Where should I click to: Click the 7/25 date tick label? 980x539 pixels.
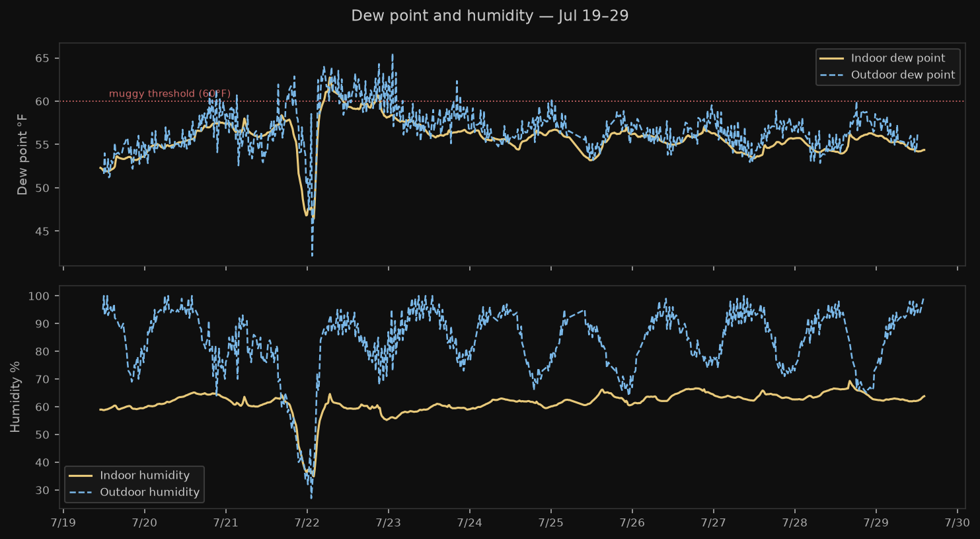click(x=551, y=522)
